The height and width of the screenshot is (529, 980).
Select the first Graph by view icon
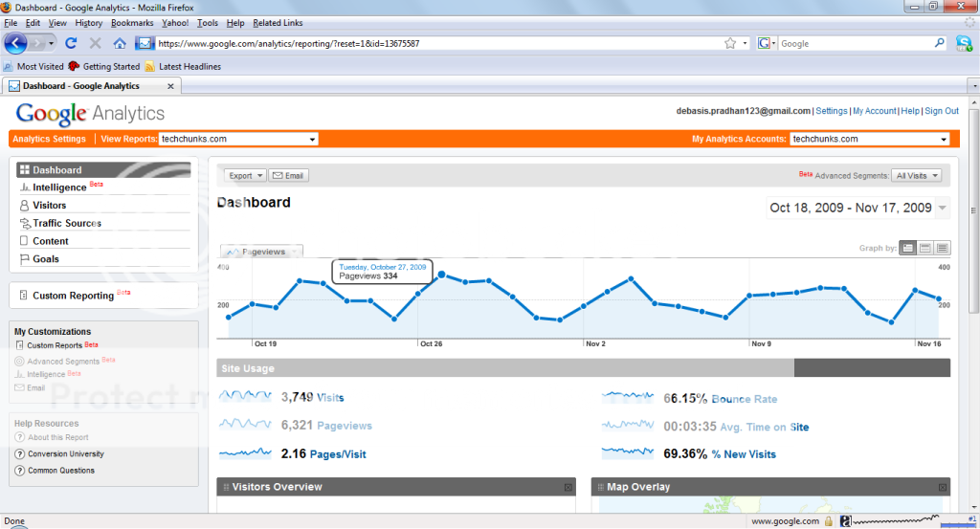coord(907,248)
